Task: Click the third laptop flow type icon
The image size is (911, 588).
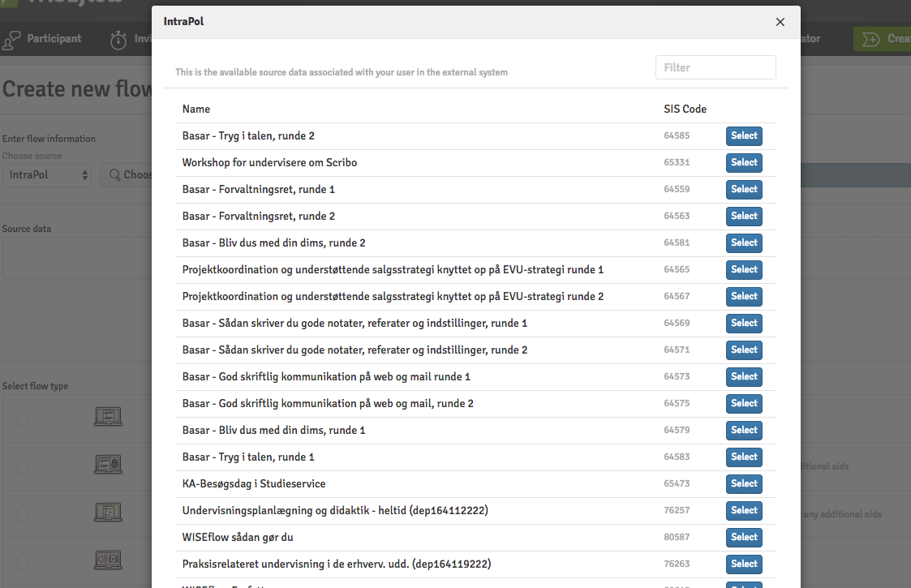Action: [108, 513]
